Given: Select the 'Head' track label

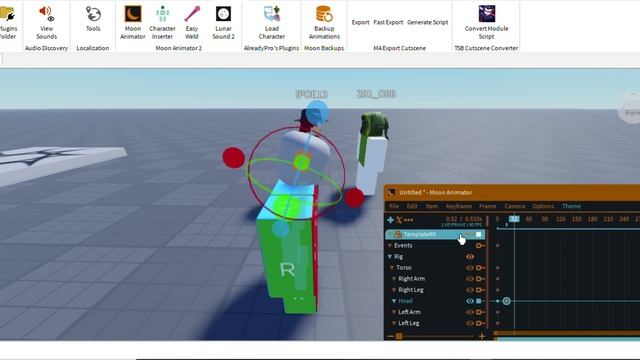Looking at the screenshot, I should coord(405,301).
